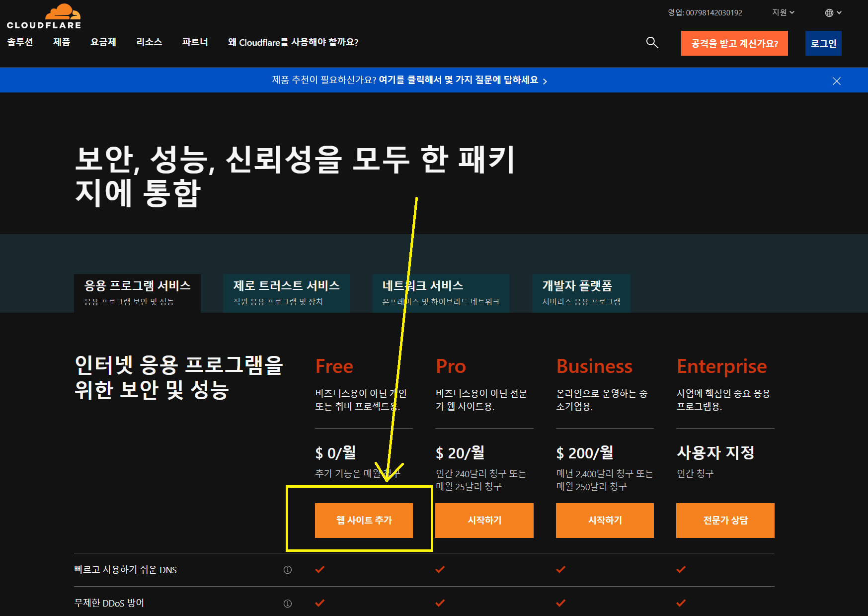Open 왜 Cloudflare를 사용해야 할까요? menu
Image resolution: width=868 pixels, height=616 pixels.
(293, 42)
